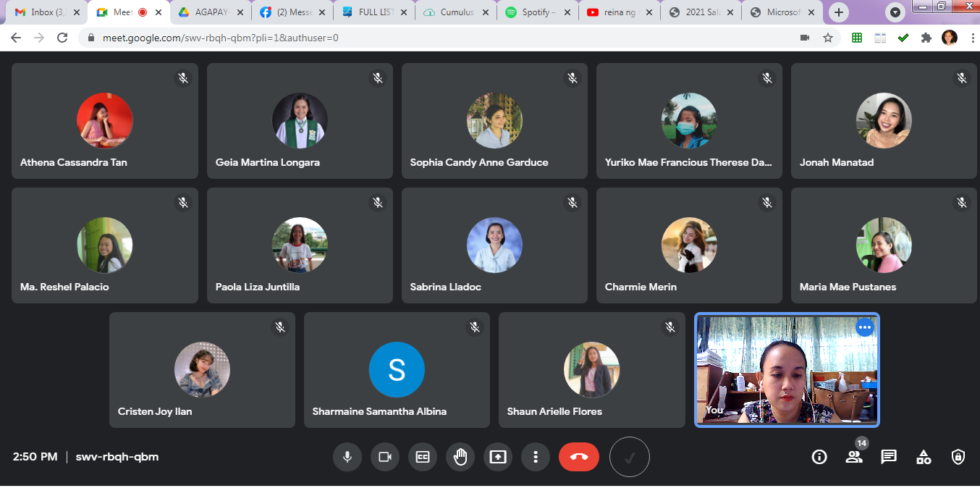The width and height of the screenshot is (980, 488).
Task: Start presenting with Present now icon
Action: [x=498, y=457]
